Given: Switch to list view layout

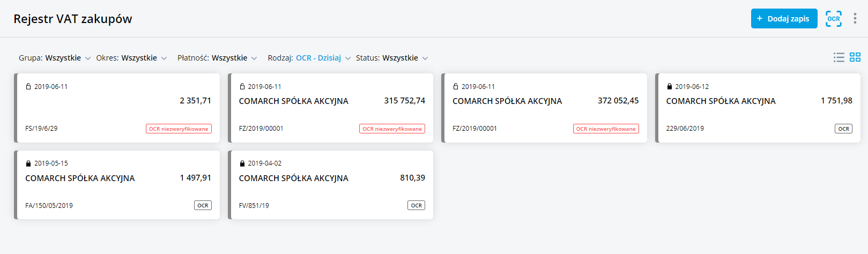Looking at the screenshot, I should (839, 57).
